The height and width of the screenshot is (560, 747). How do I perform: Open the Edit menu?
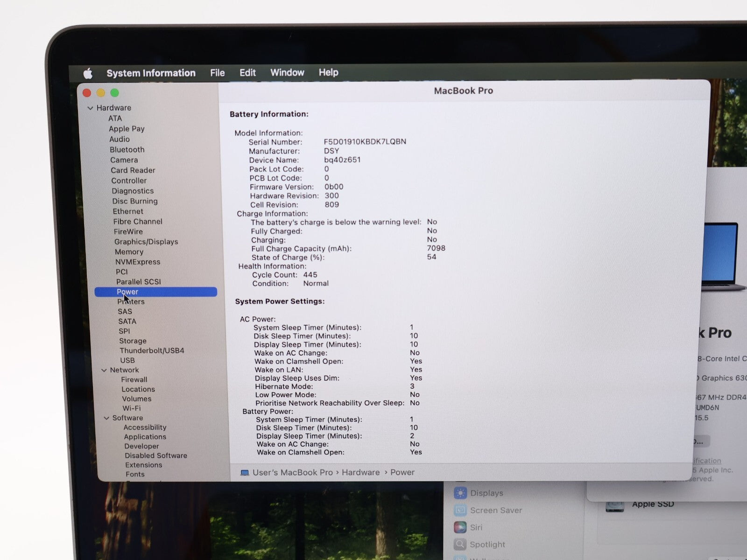247,72
